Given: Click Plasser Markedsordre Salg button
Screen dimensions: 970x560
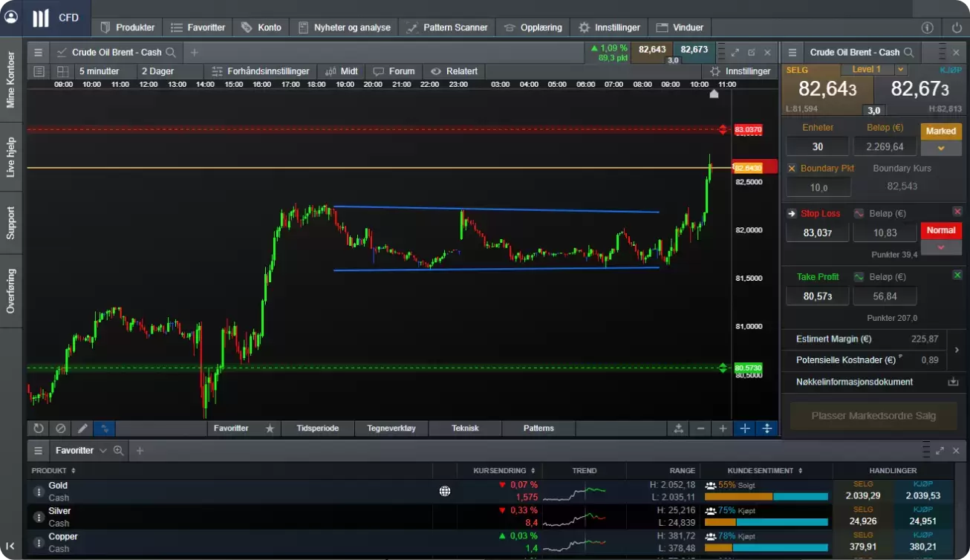Looking at the screenshot, I should click(x=873, y=416).
